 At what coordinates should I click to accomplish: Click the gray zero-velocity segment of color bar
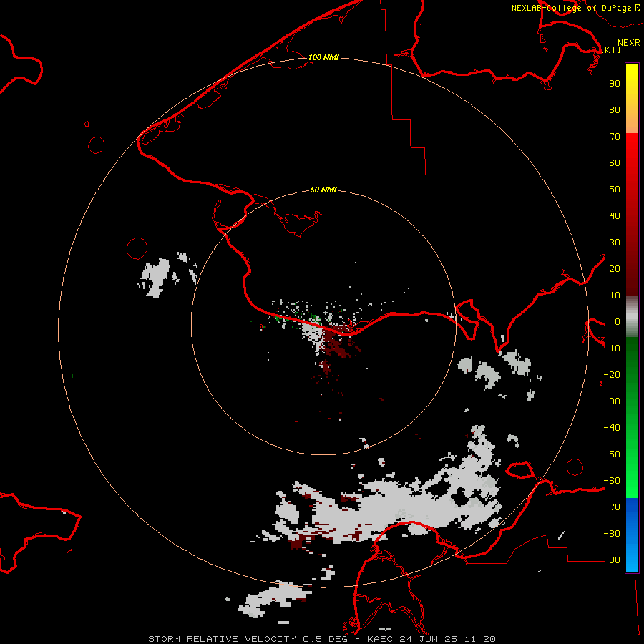(x=632, y=317)
